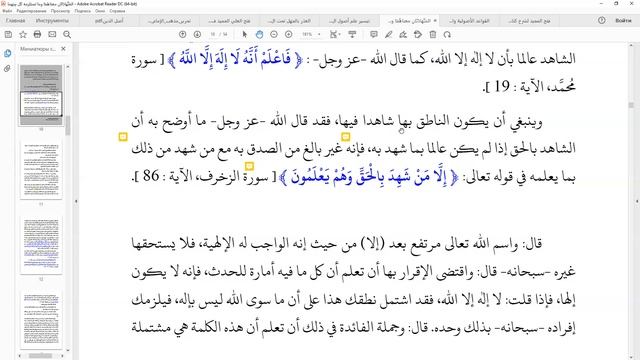640x360 pixels.
Task: Collapse the left navigation pane arrow
Action: (x=76, y=201)
